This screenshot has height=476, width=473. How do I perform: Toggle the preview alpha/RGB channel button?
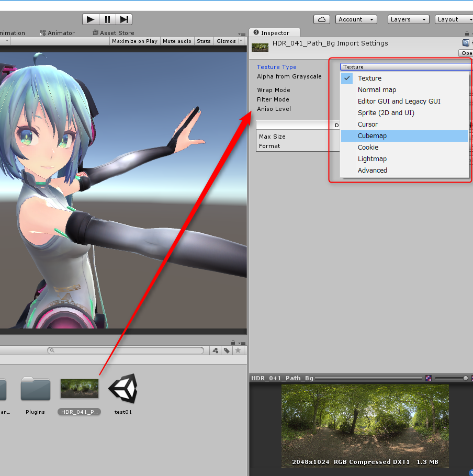coord(429,378)
